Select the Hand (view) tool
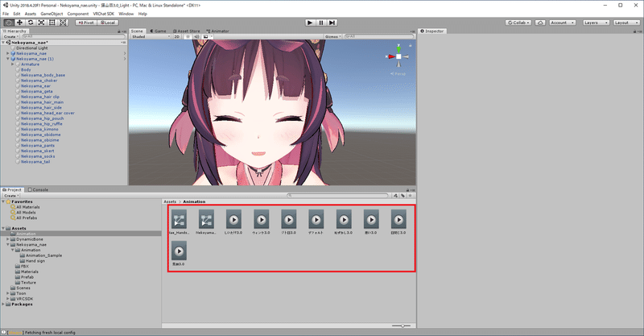This screenshot has width=644, height=336. click(x=9, y=23)
